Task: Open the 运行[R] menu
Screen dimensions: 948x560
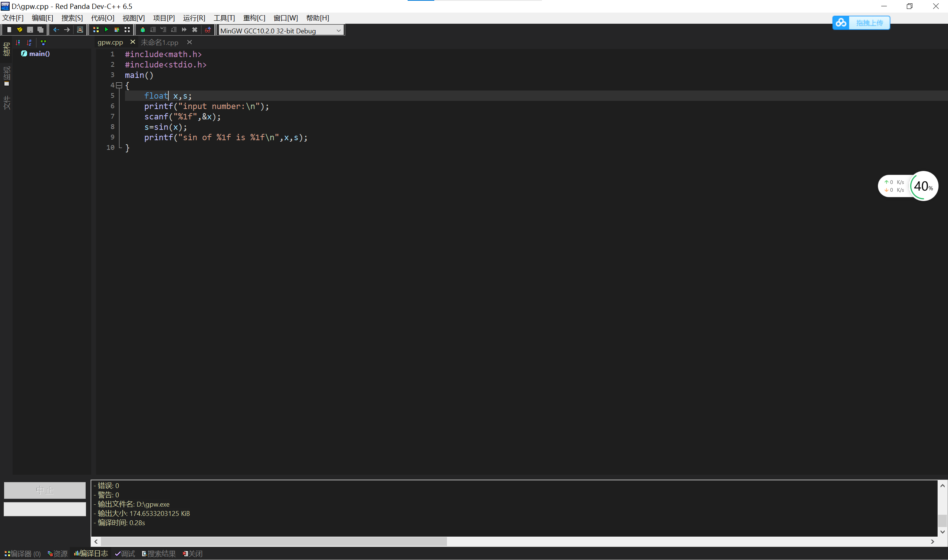Action: point(194,18)
